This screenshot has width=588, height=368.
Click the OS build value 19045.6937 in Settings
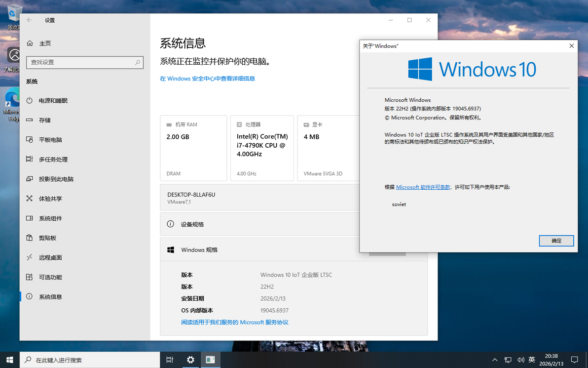(274, 311)
